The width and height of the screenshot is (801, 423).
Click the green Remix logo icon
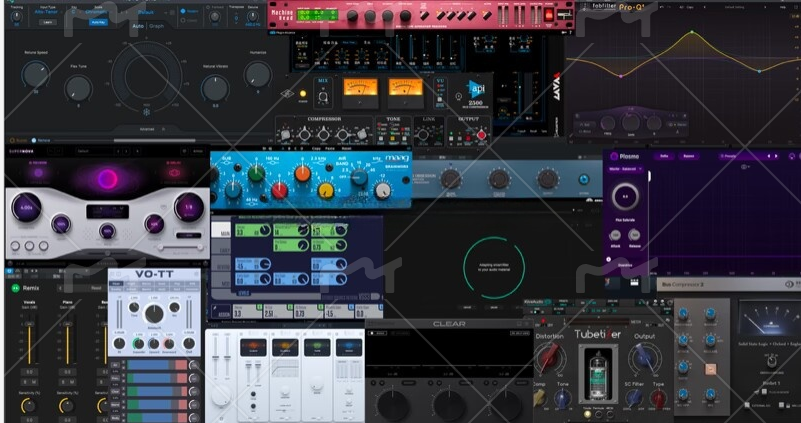(15, 288)
